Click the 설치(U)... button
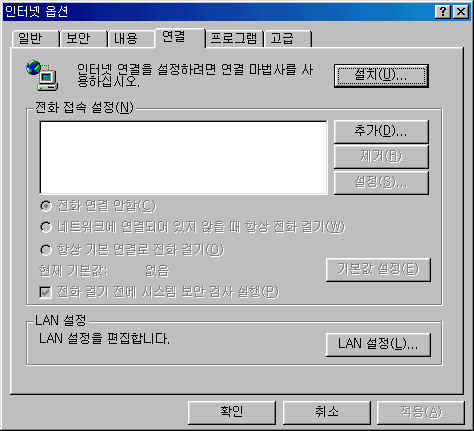 click(x=381, y=76)
